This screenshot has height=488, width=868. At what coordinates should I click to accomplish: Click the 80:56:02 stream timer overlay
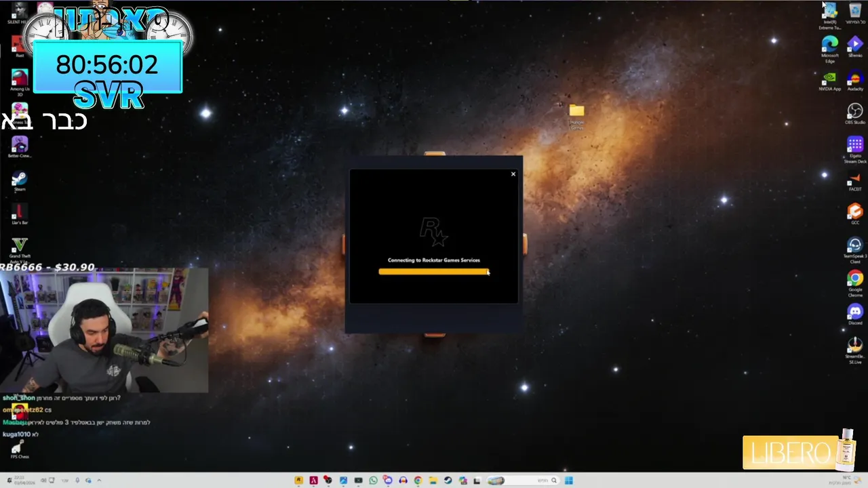point(107,65)
